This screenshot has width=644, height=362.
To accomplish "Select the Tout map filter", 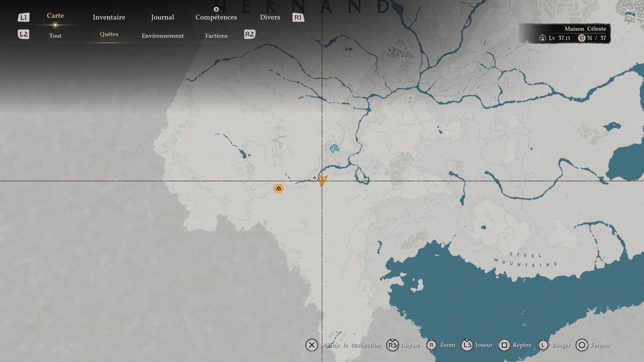I will (55, 36).
